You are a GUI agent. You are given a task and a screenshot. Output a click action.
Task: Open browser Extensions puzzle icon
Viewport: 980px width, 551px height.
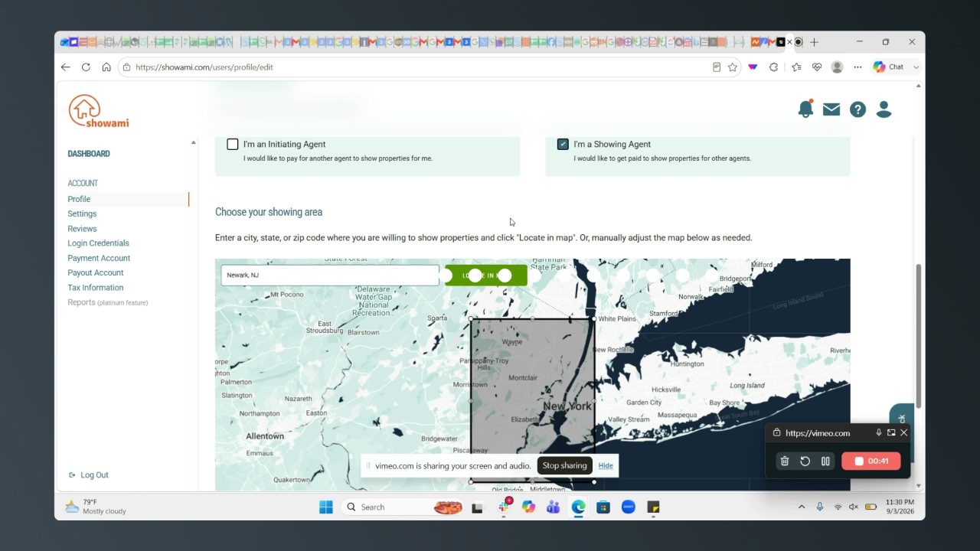(774, 67)
